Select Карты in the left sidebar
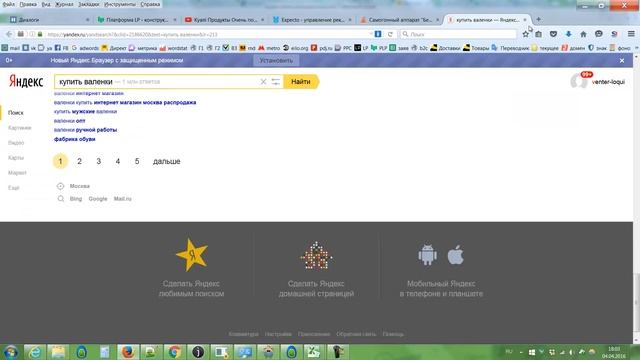The height and width of the screenshot is (360, 640). click(16, 158)
